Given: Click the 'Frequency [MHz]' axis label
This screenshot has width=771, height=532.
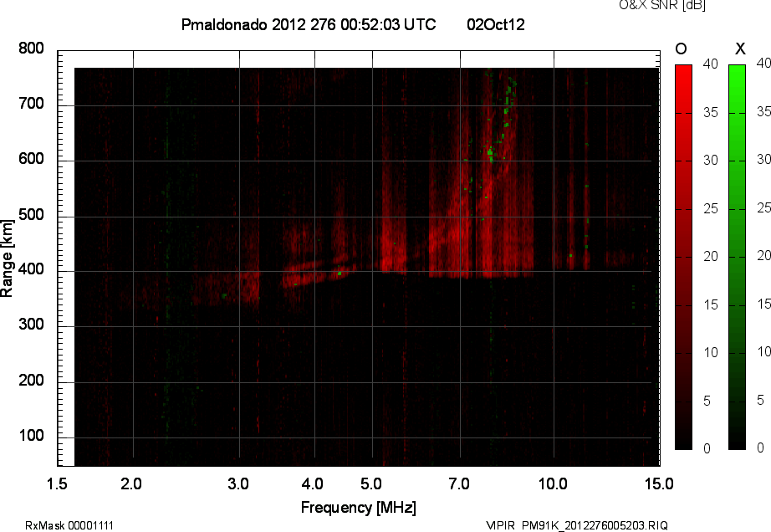Looking at the screenshot, I should pos(359,508).
